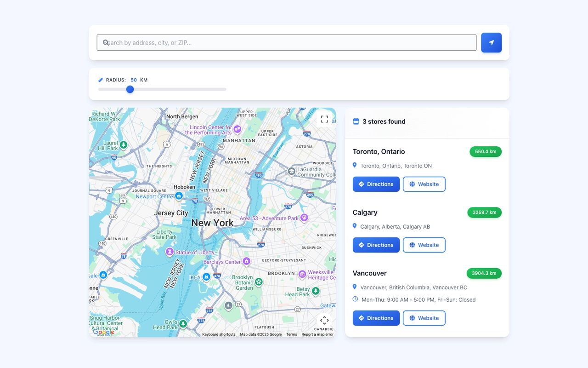
Task: Get Directions to the Vancouver store
Action: coord(376,318)
